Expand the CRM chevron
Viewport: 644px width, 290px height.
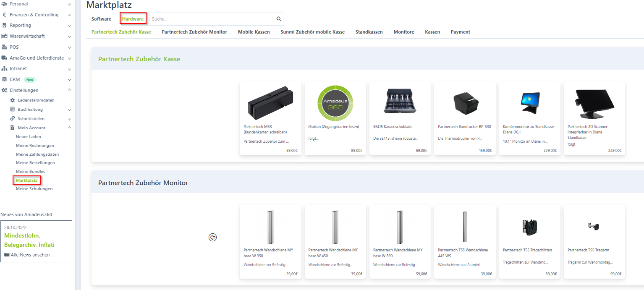tap(69, 80)
